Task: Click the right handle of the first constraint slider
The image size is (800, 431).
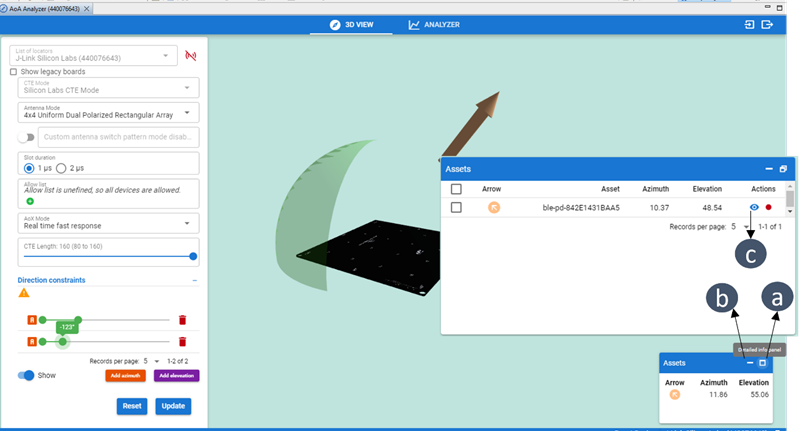Action: coord(78,320)
